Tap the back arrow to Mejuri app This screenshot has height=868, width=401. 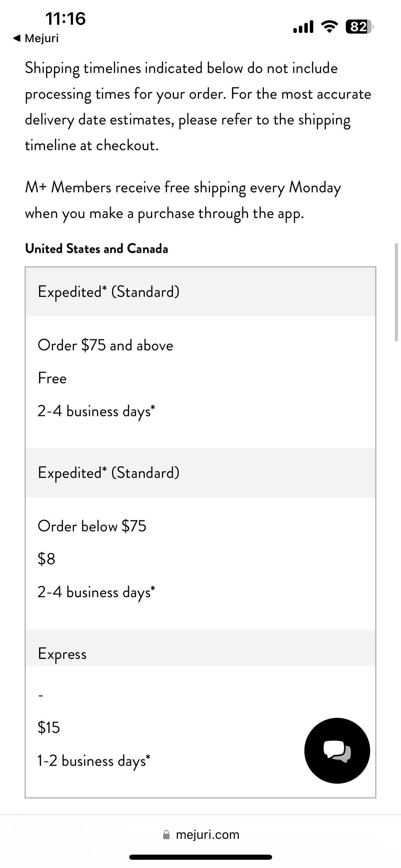point(17,38)
